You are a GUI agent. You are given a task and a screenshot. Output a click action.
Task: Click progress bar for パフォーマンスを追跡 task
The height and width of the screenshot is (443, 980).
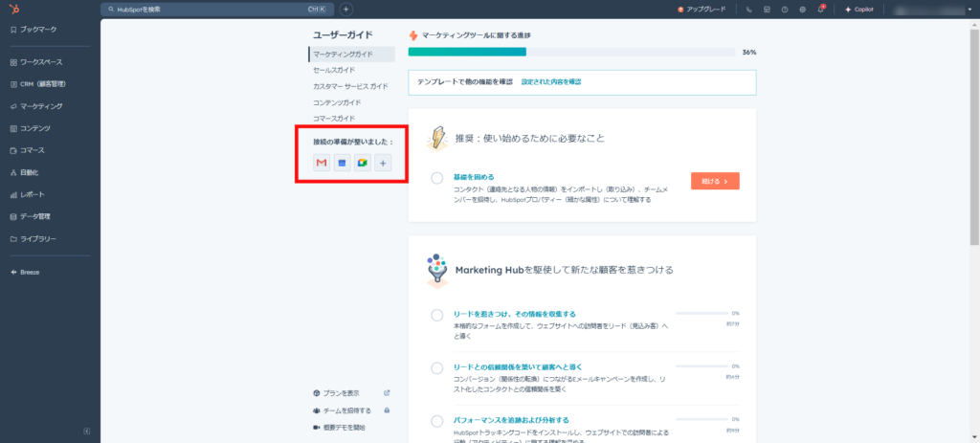(703, 419)
